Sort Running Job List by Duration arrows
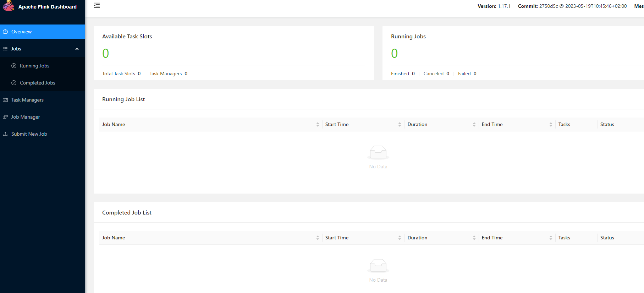The width and height of the screenshot is (644, 293). point(474,124)
